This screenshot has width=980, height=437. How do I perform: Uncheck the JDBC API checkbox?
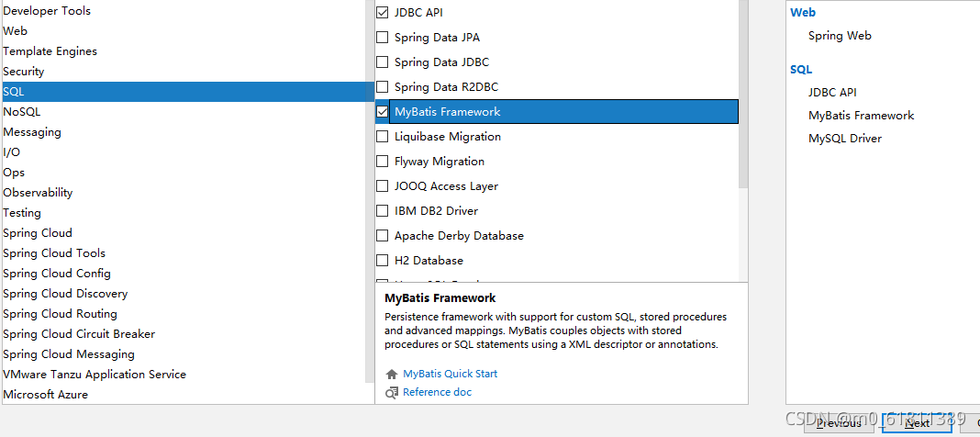pyautogui.click(x=382, y=13)
